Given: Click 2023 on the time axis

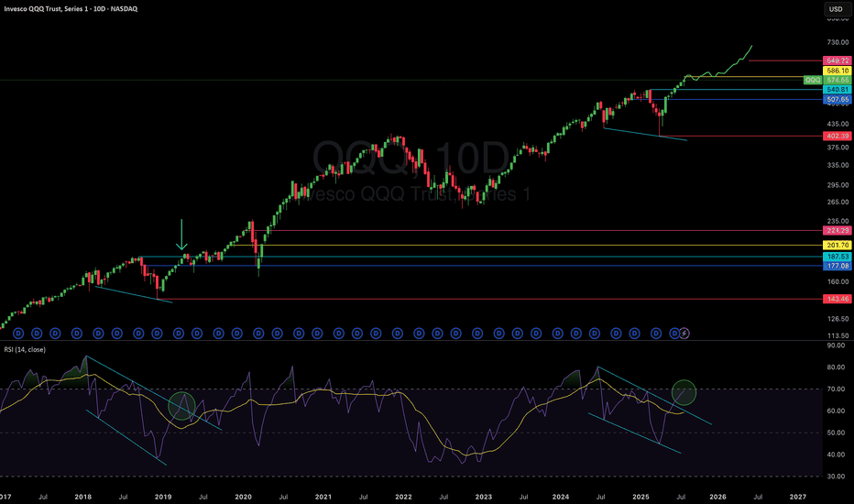Looking at the screenshot, I should 483,497.
